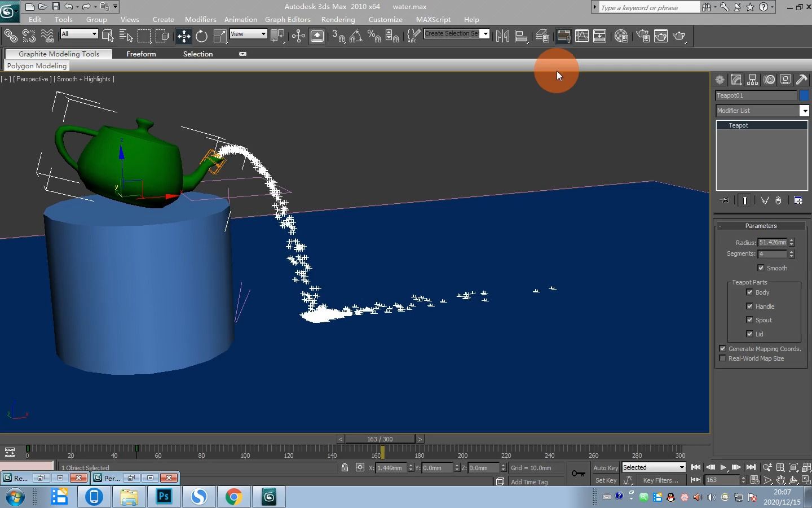Screen dimensions: 812x508
Task: Switch to the Polygon Modeling tab
Action: [36, 65]
